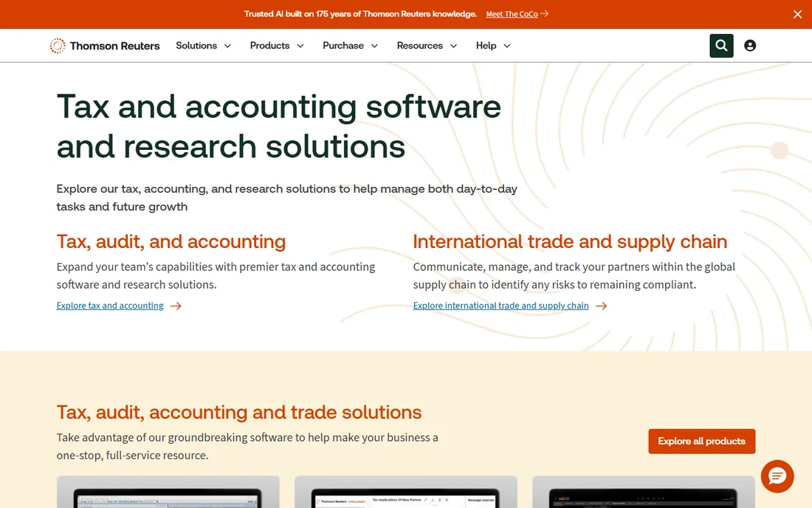Image resolution: width=812 pixels, height=508 pixels.
Task: Open the Help navigation item
Action: tap(486, 46)
